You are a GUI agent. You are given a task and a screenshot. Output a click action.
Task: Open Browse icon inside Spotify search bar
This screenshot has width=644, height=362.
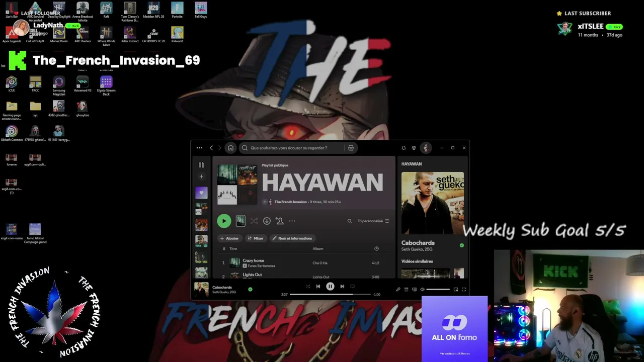pyautogui.click(x=351, y=148)
